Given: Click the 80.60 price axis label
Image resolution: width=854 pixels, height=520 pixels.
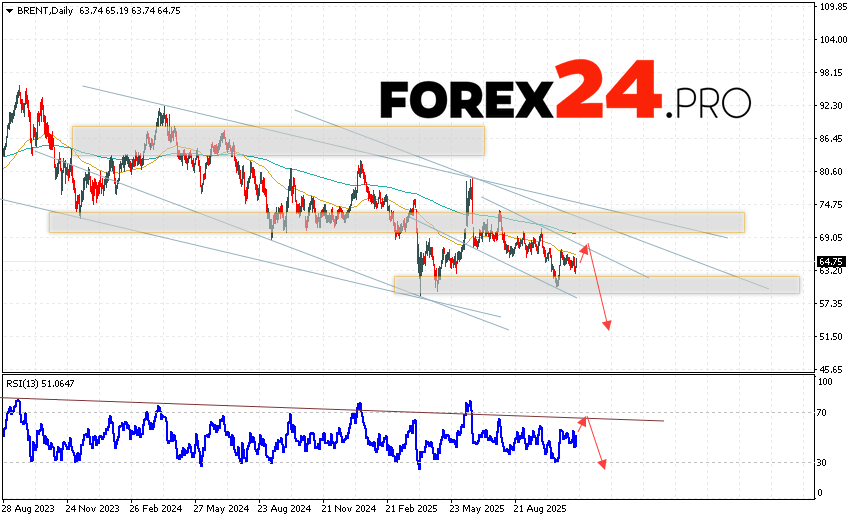Looking at the screenshot, I should (827, 171).
